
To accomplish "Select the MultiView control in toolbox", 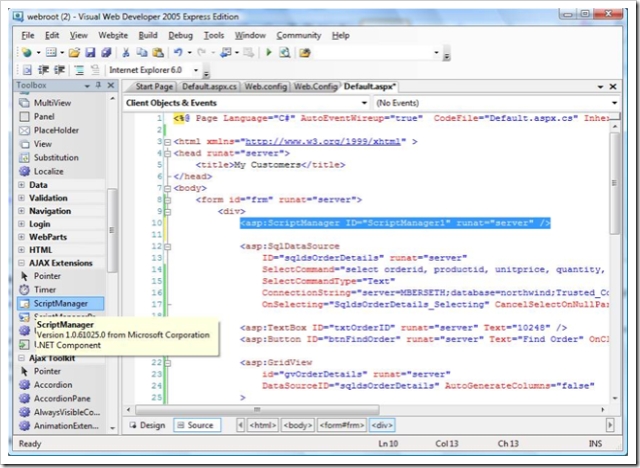I will [x=60, y=103].
